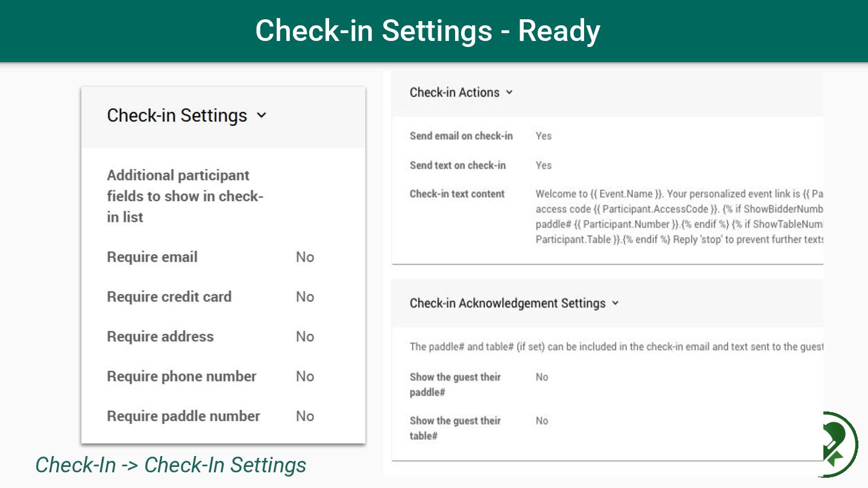Collapse the Check-in Settings chevron
This screenshot has height=488, width=868.
[261, 116]
